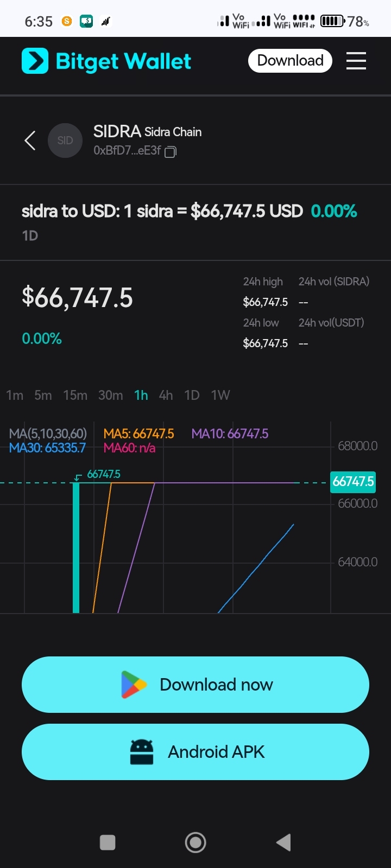Click the SIDRA Sidra Chain title
This screenshot has height=868, width=391.
point(147,132)
